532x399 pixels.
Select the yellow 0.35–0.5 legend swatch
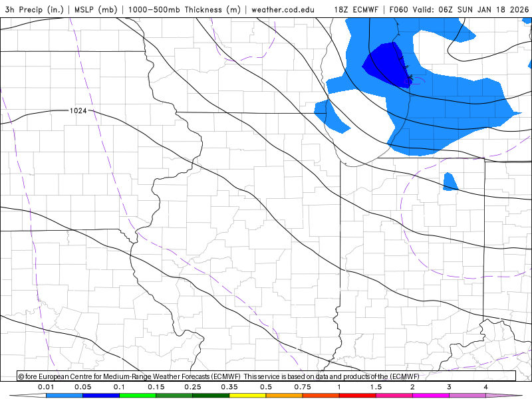247,396
